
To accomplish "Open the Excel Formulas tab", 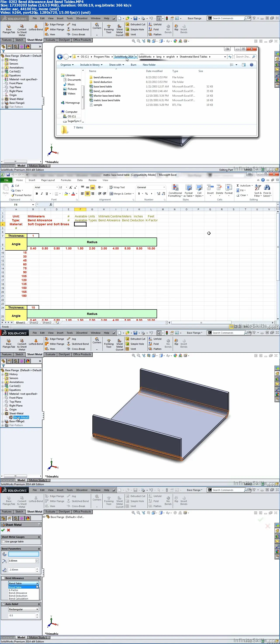I will tap(66, 180).
